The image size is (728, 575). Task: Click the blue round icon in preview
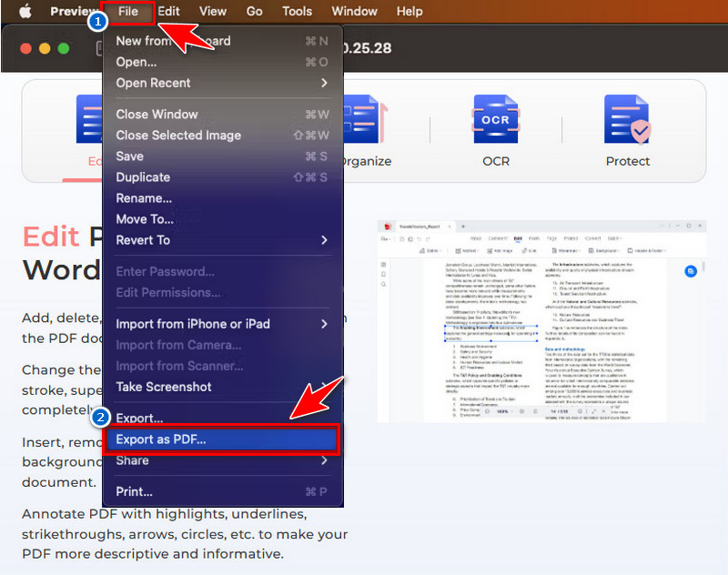coord(691,271)
